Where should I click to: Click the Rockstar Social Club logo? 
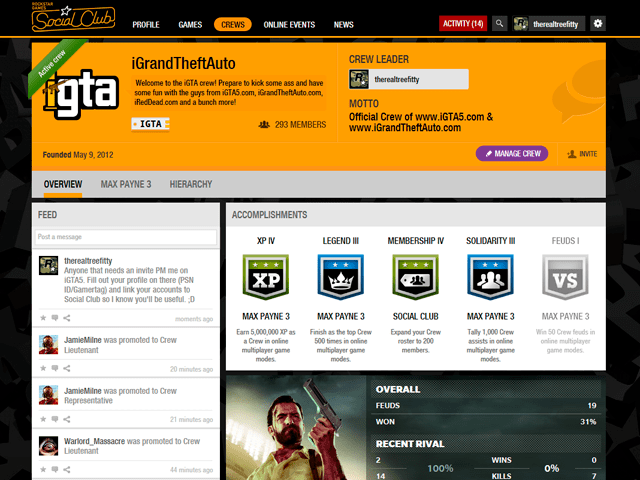pyautogui.click(x=73, y=18)
